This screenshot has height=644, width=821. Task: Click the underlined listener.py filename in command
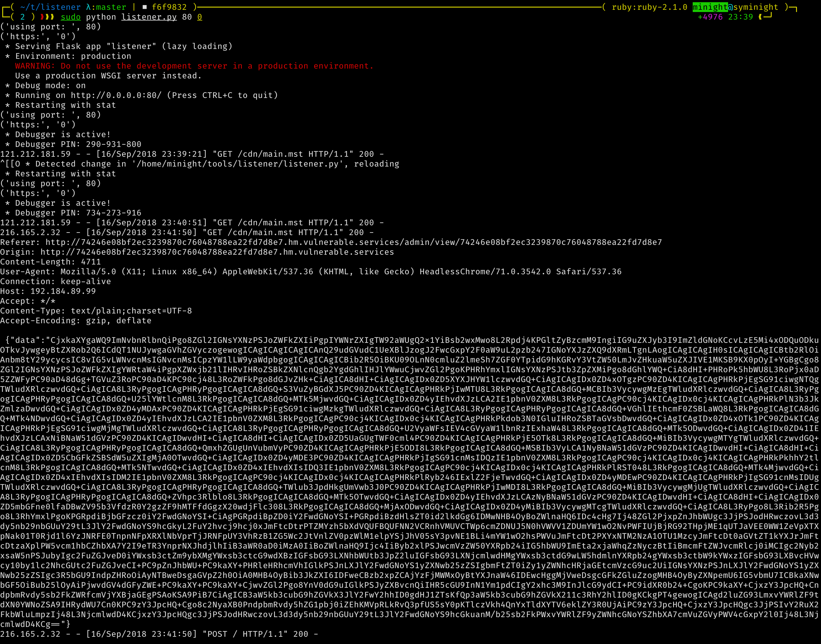149,17
